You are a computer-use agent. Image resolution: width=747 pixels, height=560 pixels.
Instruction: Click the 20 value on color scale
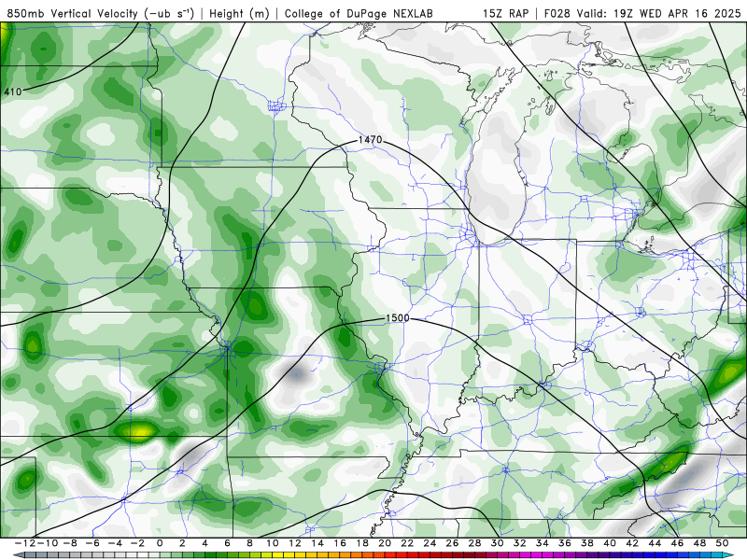[x=385, y=543]
